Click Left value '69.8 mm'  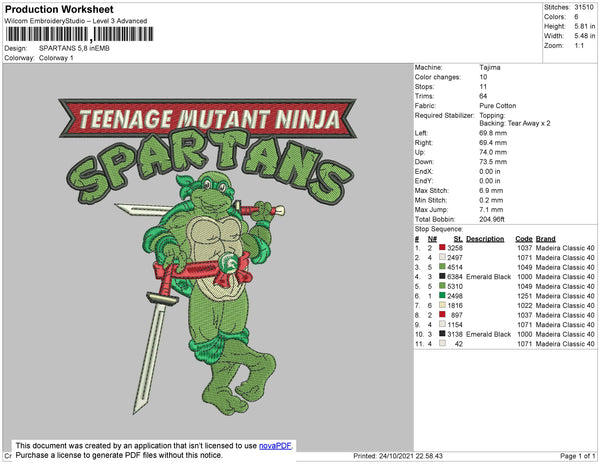tap(493, 133)
